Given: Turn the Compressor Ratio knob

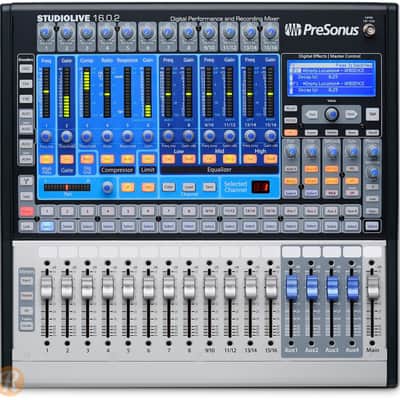Looking at the screenshot, I should point(107,136).
